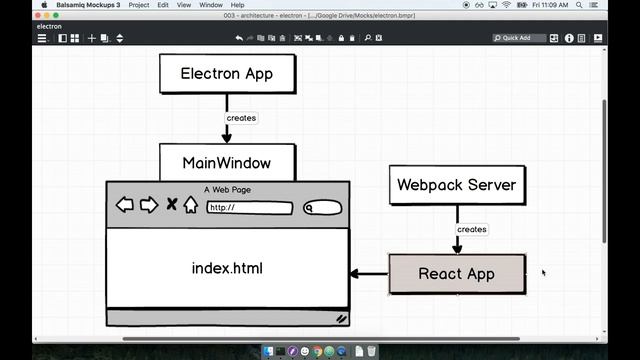
Task: Open Finder from the Dock
Action: (268, 351)
